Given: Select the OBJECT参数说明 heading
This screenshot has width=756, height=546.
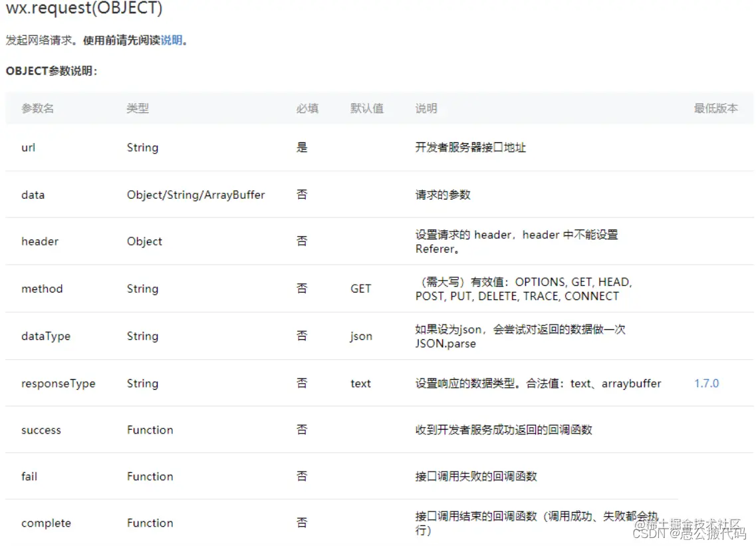Looking at the screenshot, I should [x=51, y=71].
